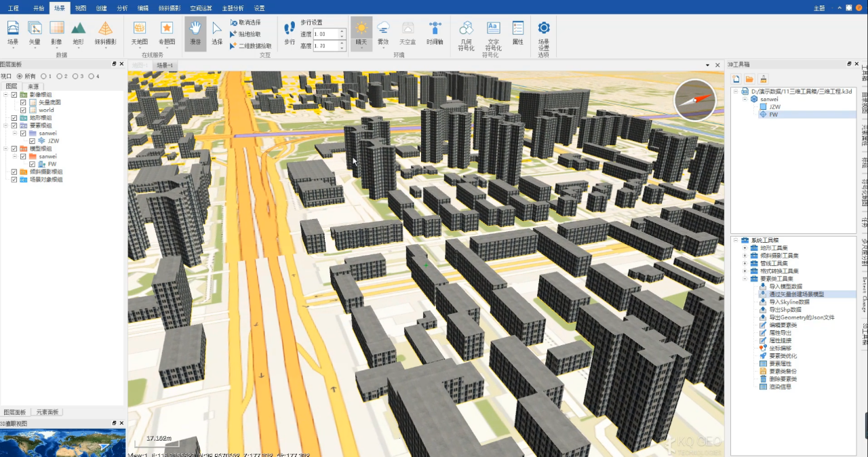Click the clear brush icon in 3D工具箱
868x457 pixels.
pyautogui.click(x=763, y=79)
